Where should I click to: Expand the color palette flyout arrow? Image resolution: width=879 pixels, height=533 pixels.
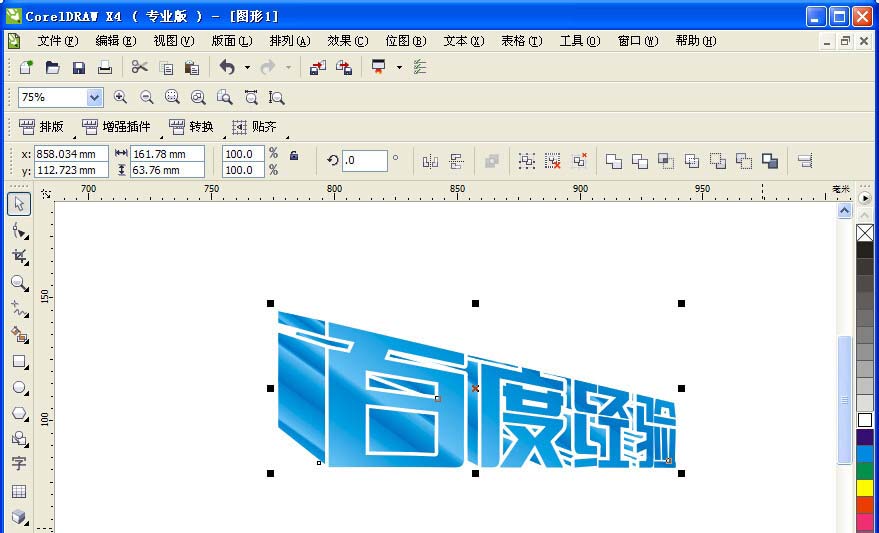coord(865,198)
